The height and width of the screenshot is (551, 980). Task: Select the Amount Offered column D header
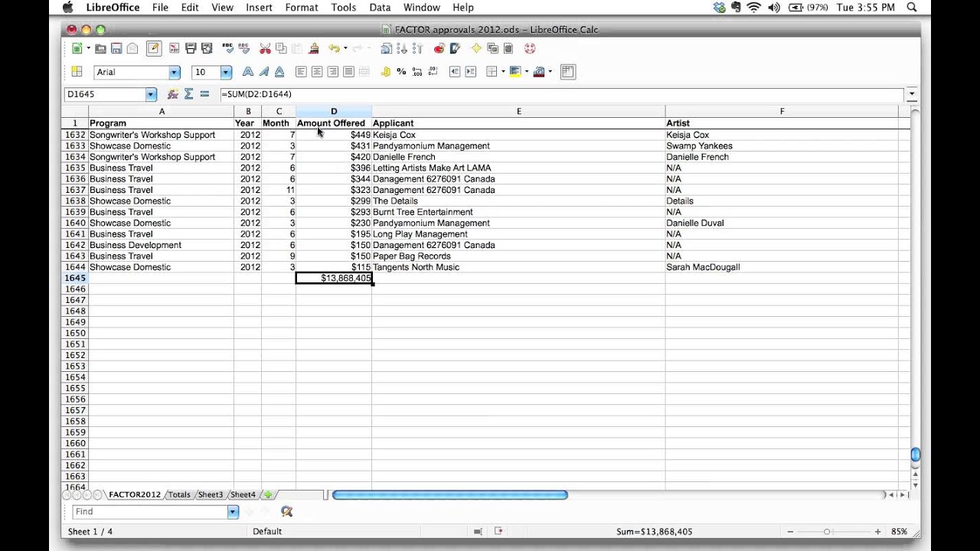click(334, 112)
